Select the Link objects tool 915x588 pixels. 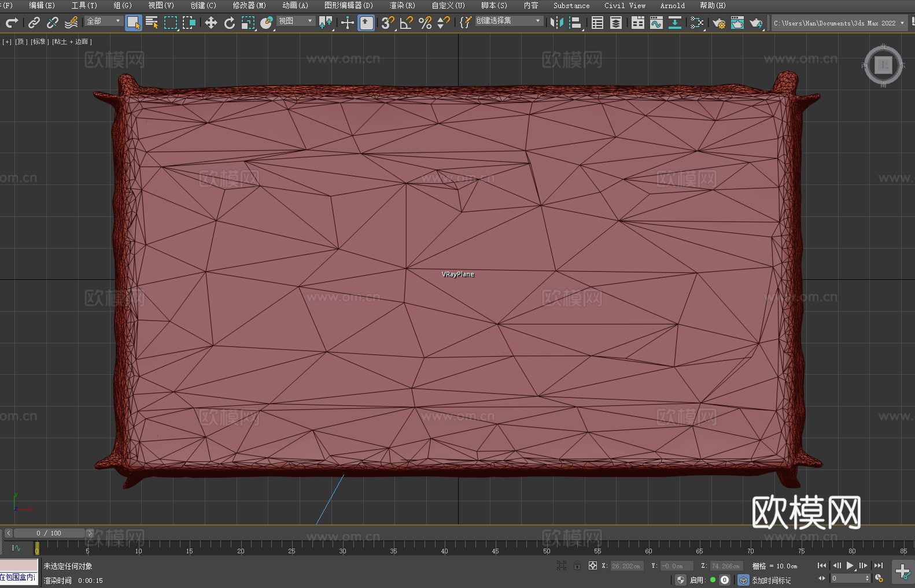coord(34,23)
